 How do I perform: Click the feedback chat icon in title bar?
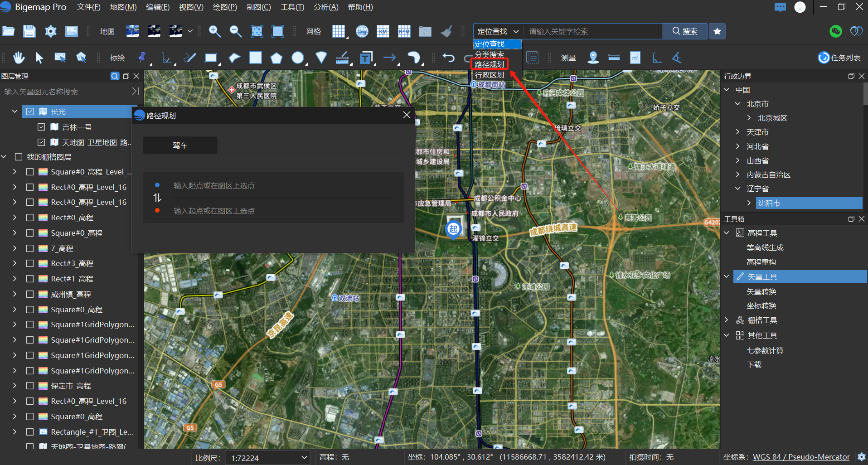[780, 7]
